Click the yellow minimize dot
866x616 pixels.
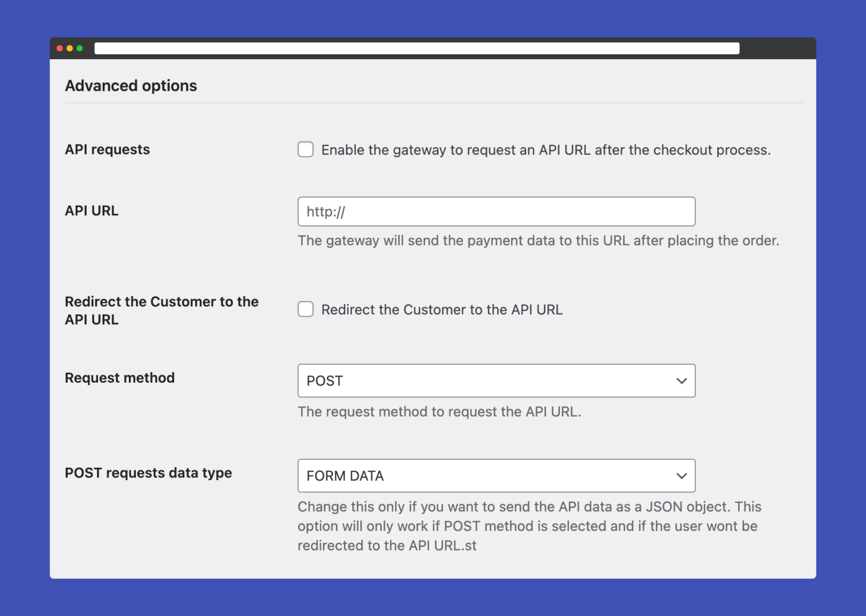[x=70, y=48]
